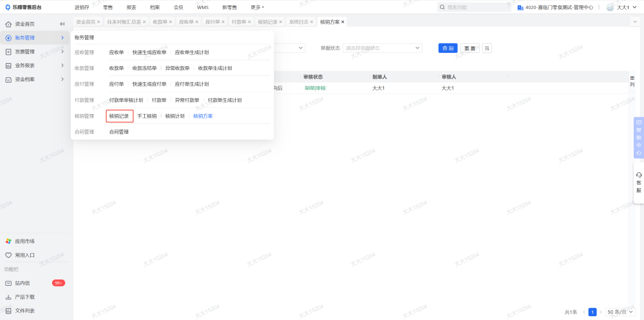This screenshot has height=320, width=644.
Task: Open the 报表 top menu
Action: 131,7
